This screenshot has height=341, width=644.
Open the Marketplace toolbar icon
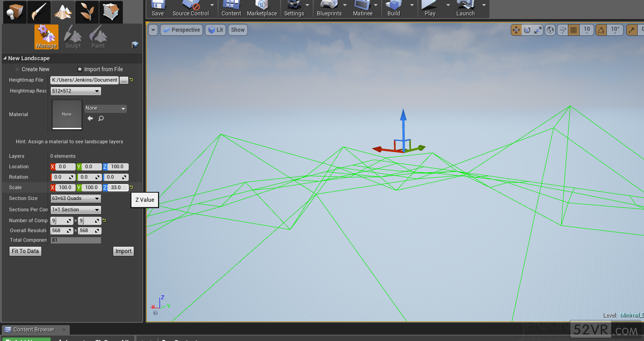261,8
